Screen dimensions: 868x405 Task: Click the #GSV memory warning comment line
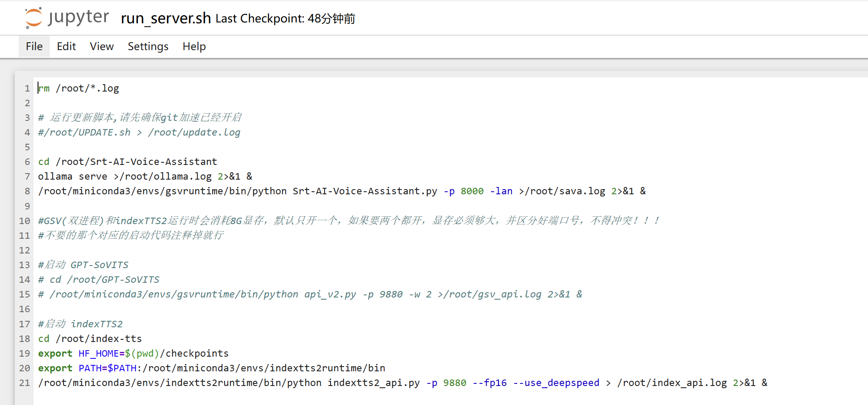[x=349, y=221]
